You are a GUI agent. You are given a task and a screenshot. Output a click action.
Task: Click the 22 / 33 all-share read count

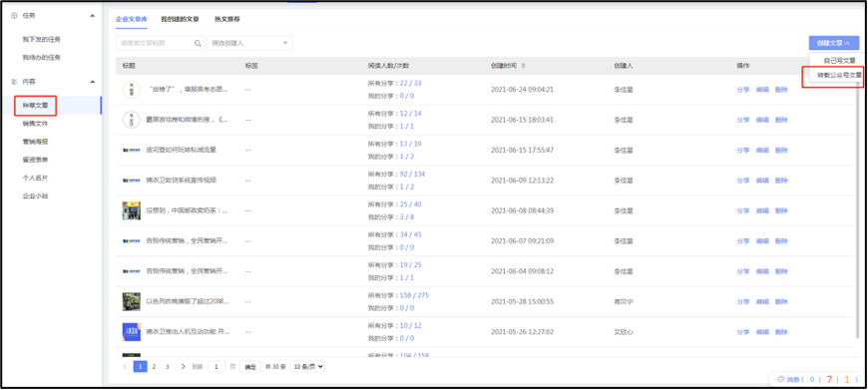410,83
